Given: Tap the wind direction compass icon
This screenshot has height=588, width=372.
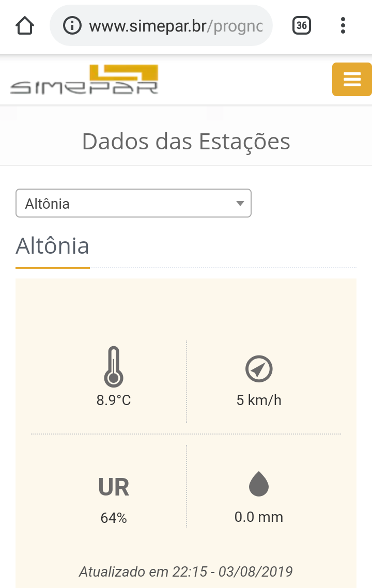Looking at the screenshot, I should [x=259, y=369].
